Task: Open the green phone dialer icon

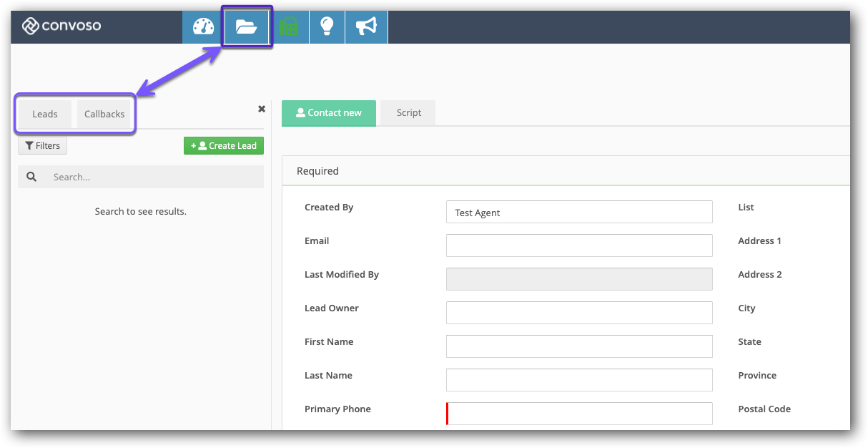Action: pyautogui.click(x=289, y=27)
